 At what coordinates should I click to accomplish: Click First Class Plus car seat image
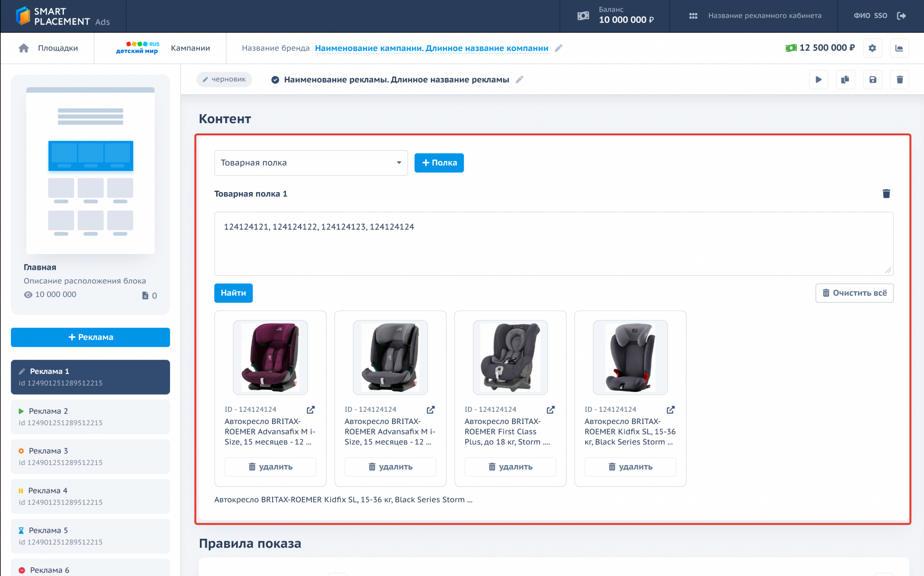tap(510, 357)
